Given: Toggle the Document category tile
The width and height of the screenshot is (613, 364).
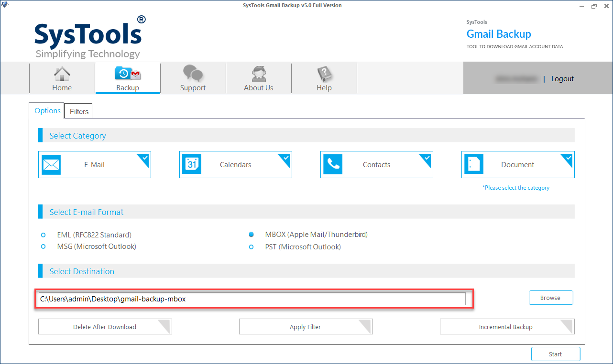Looking at the screenshot, I should pyautogui.click(x=518, y=165).
